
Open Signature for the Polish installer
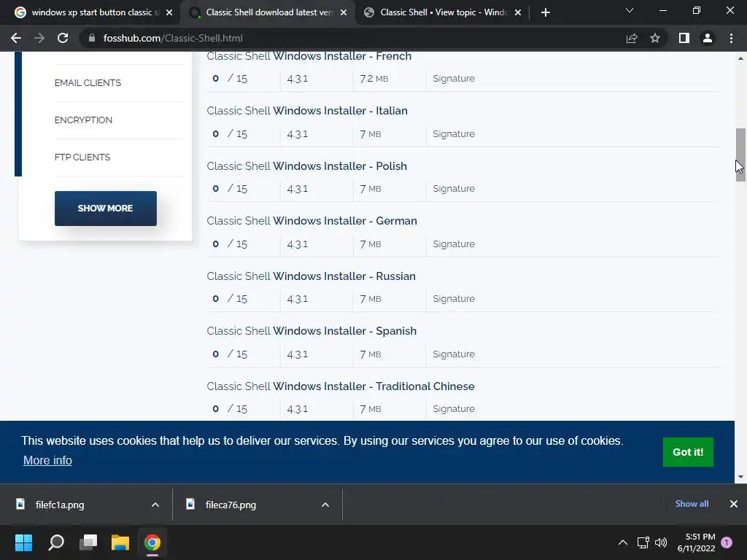coord(454,189)
